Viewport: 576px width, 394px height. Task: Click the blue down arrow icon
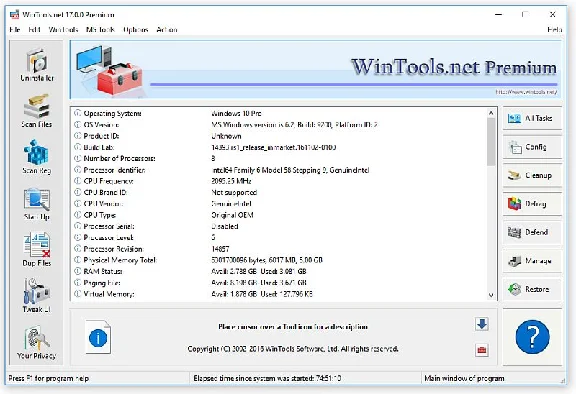click(x=482, y=324)
